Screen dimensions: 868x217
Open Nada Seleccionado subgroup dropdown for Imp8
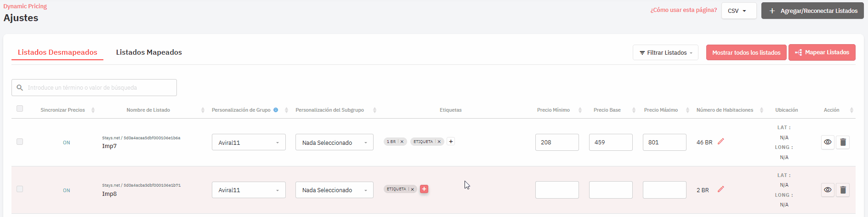click(x=335, y=190)
